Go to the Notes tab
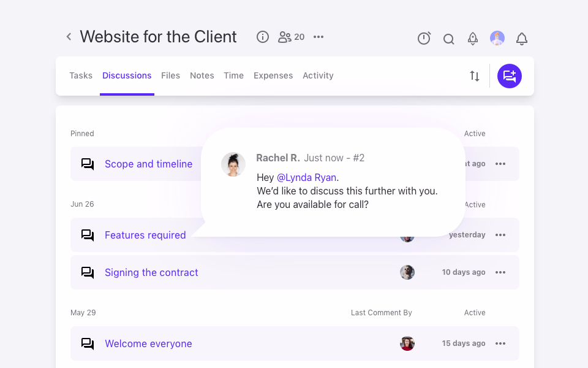This screenshot has width=588, height=368. pos(202,75)
